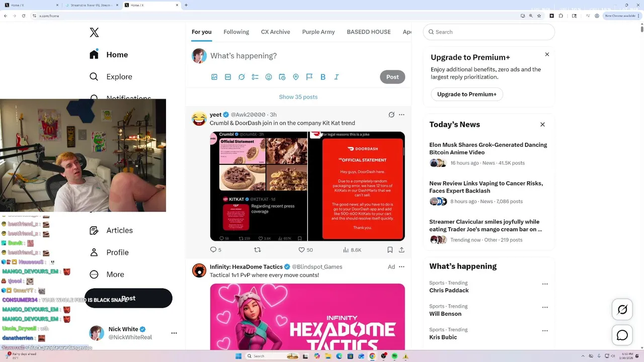
Task: Open floating Grok button
Action: tap(622, 309)
